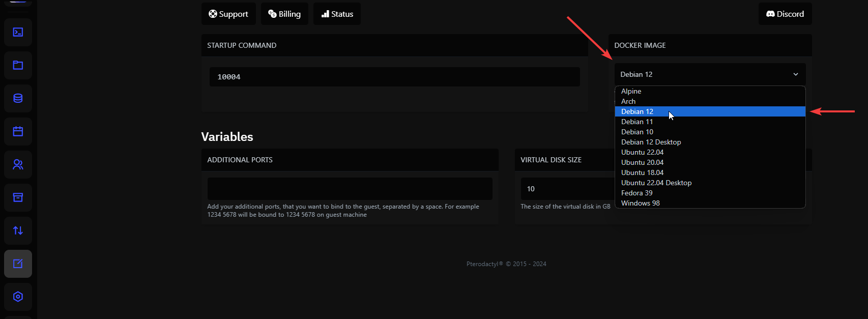Pick Ubuntu 18.04 option
This screenshot has height=319, width=868.
710,172
